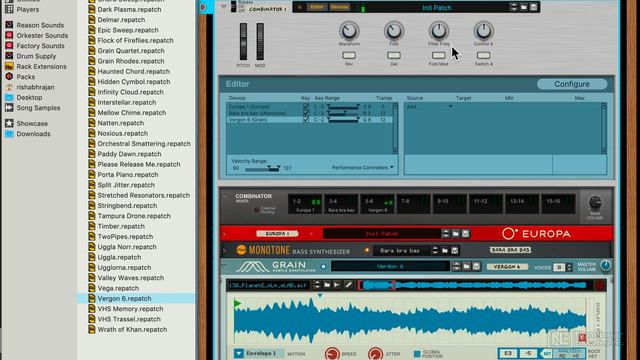The image size is (640, 360).
Task: Step Combinator patch selection arrows
Action: tap(513, 7)
